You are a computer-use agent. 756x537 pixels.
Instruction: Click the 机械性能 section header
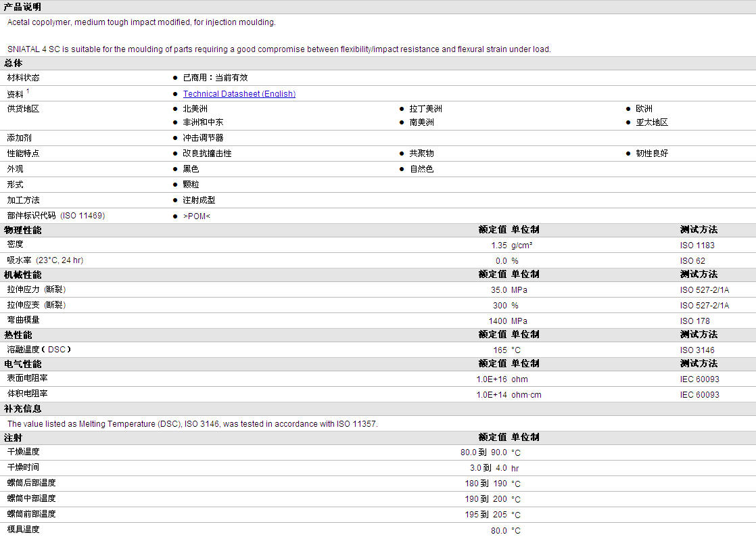point(23,275)
